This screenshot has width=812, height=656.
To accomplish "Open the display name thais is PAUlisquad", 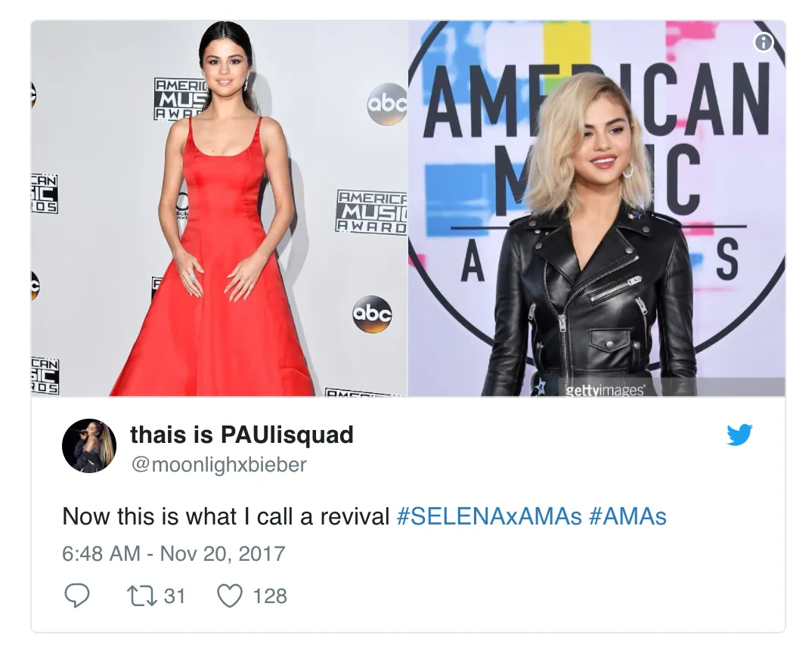I will (x=242, y=435).
